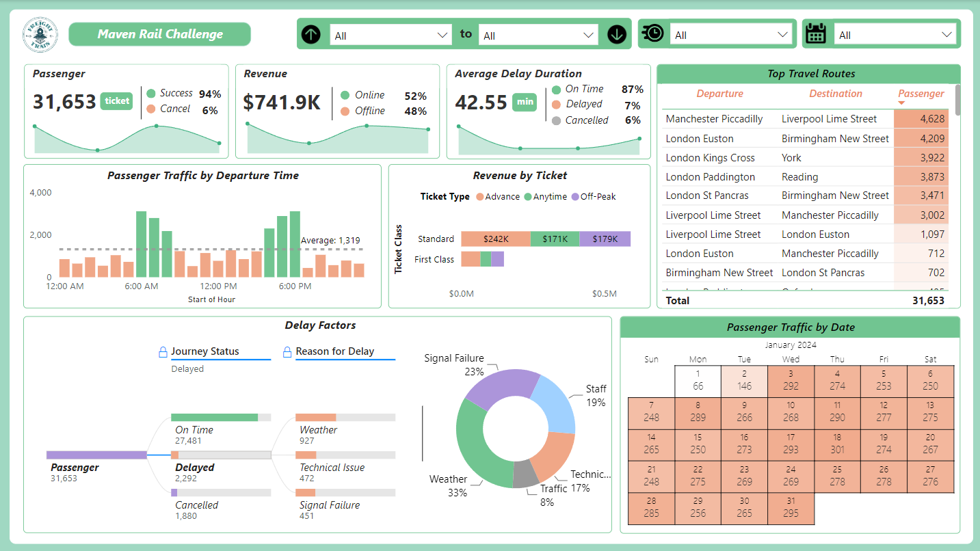The height and width of the screenshot is (551, 980).
Task: Click the Freight Train logo
Action: pos(39,33)
